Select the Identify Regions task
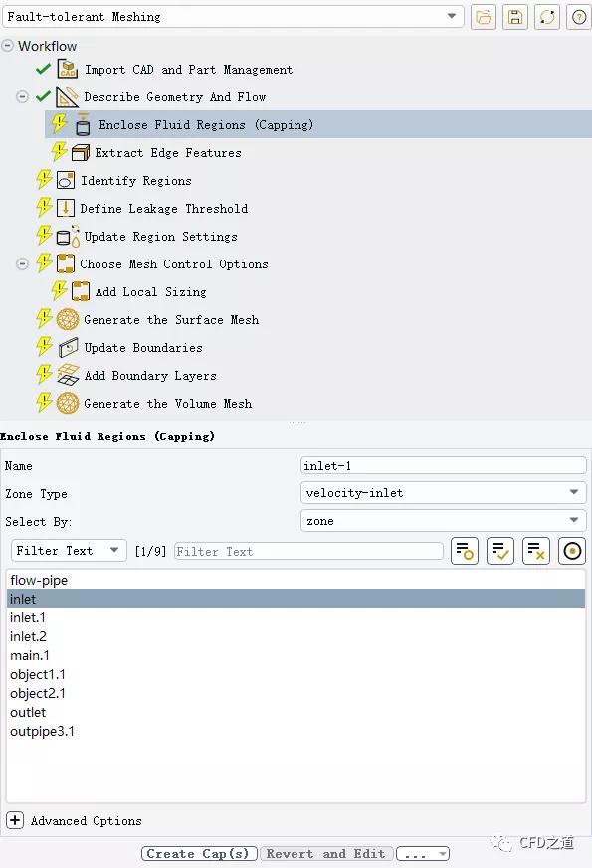Viewport: 592px width, 868px height. [x=136, y=181]
